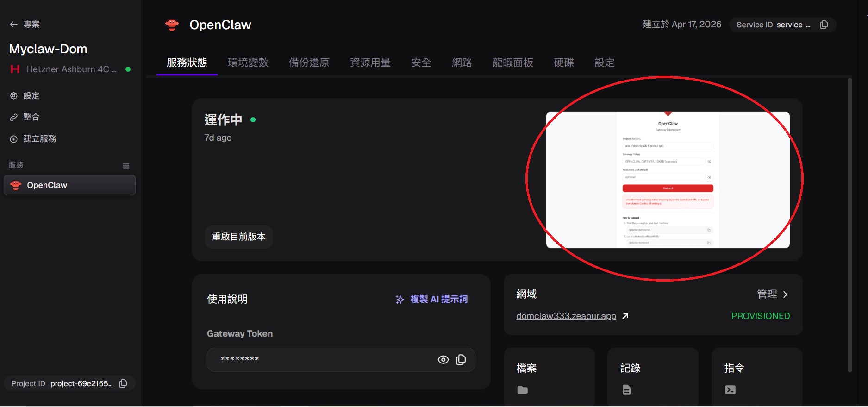Click 重啟目前版本 restart button
Screen dimensions: 868x407
tap(239, 237)
